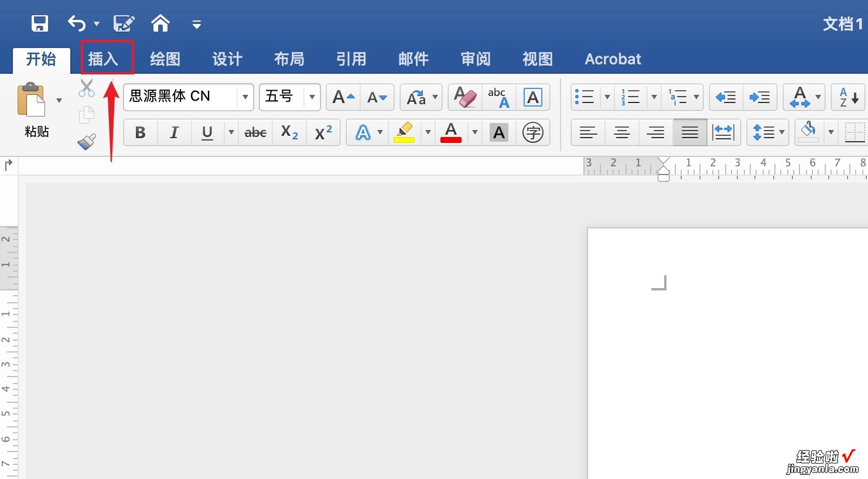Open the 设计 tab

coord(227,59)
